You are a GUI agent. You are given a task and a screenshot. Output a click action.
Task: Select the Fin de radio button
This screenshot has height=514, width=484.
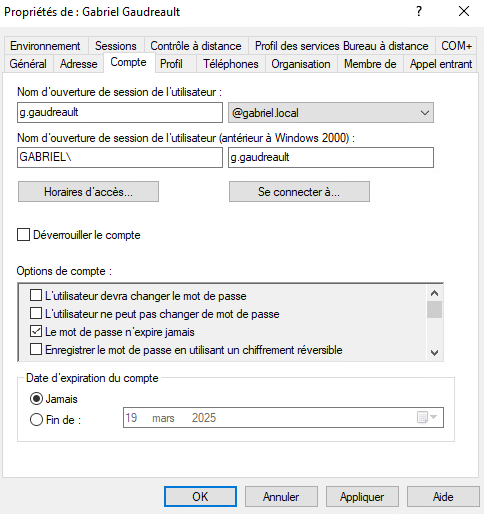click(x=36, y=419)
